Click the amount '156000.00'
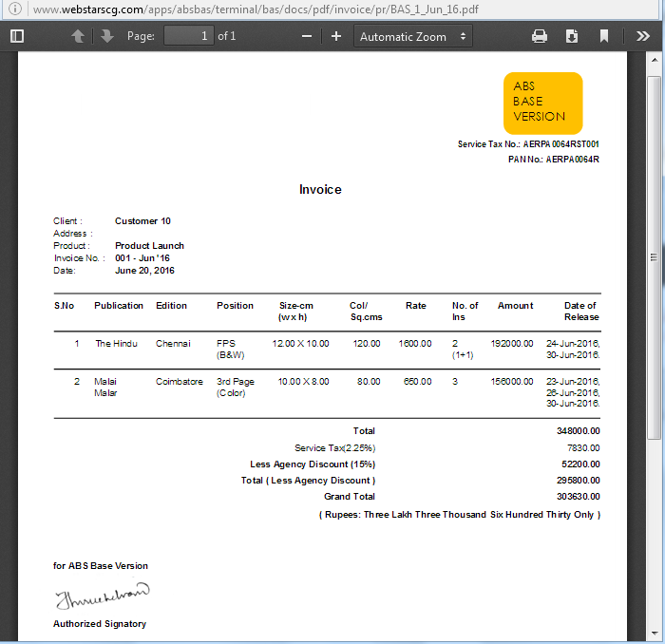The width and height of the screenshot is (665, 644). click(x=512, y=382)
